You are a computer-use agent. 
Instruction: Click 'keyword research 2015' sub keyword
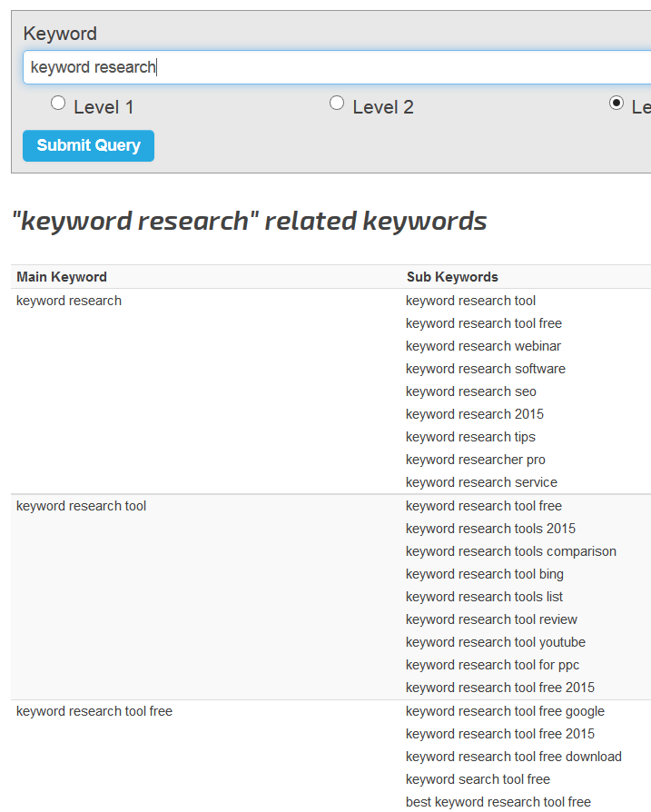475,414
